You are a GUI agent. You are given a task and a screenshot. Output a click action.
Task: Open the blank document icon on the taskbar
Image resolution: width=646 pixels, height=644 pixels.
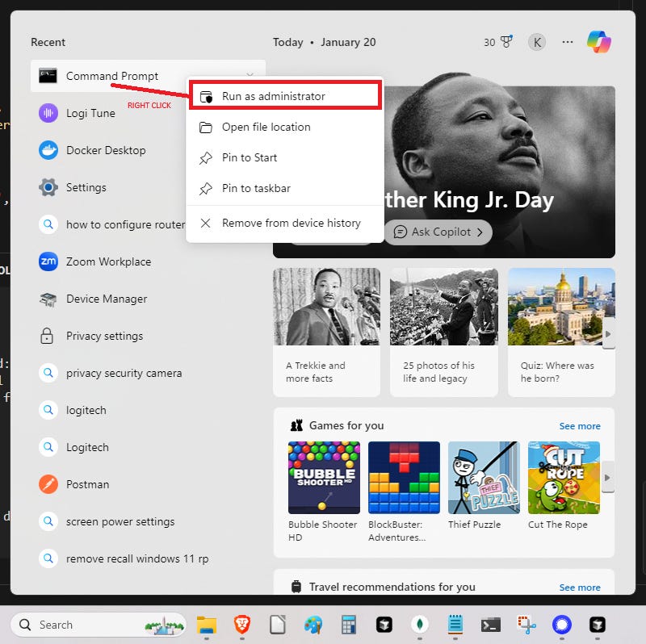point(278,625)
